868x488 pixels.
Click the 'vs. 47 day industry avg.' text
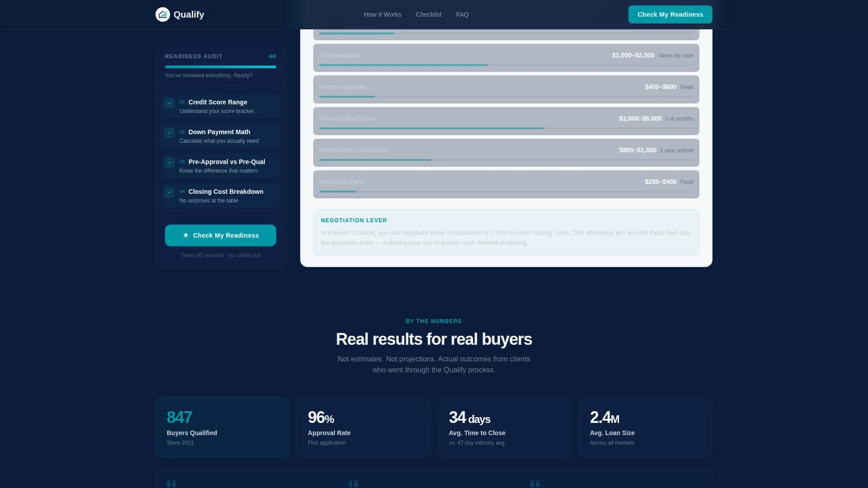(477, 443)
